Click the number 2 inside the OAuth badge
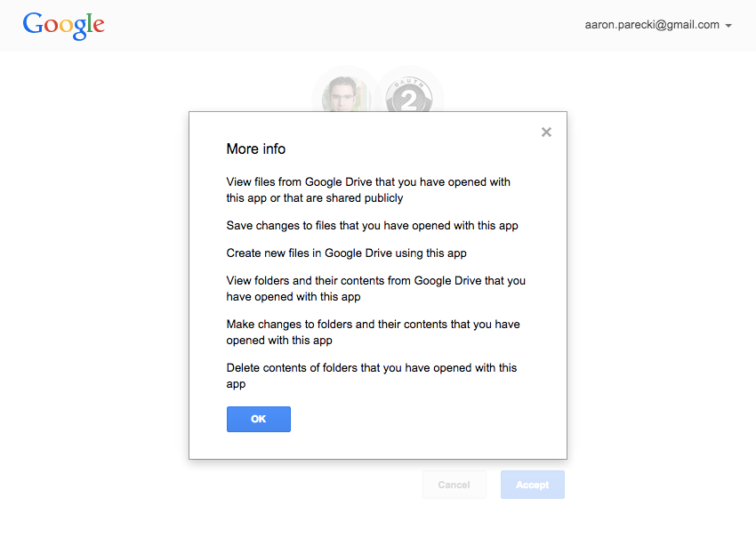This screenshot has width=756, height=538. [x=409, y=101]
